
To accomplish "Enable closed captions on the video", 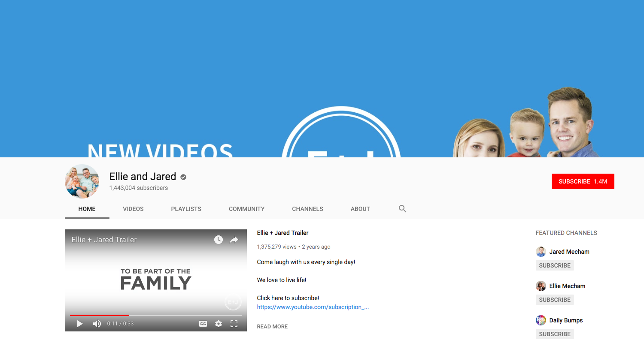I will [x=202, y=324].
